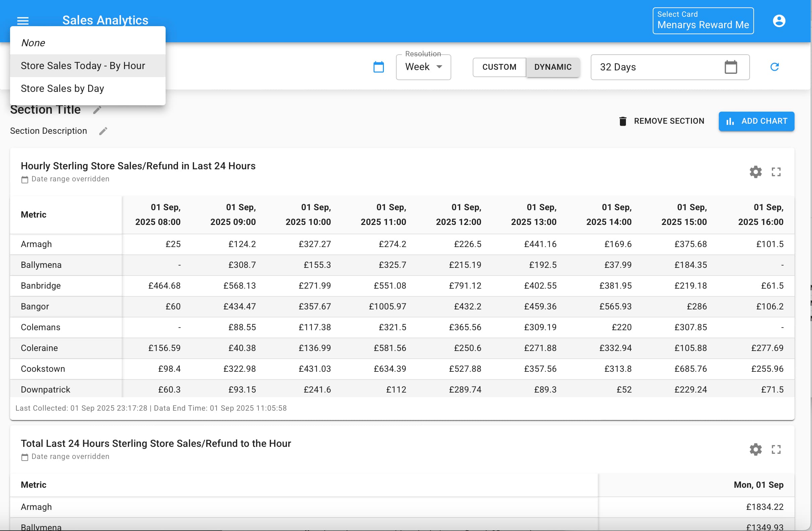Select Store Sales Today - By Hour
The image size is (812, 531).
click(x=82, y=65)
